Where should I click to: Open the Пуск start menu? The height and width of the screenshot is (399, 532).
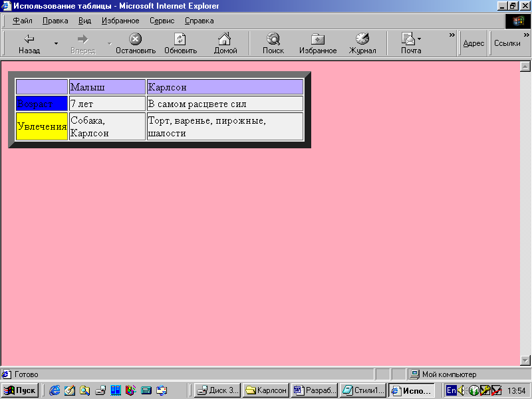pyautogui.click(x=20, y=390)
